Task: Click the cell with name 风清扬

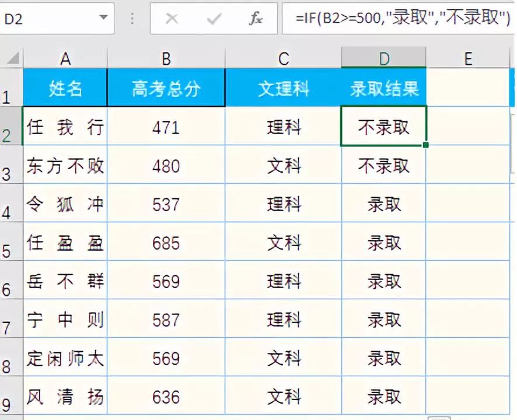Action: [65, 397]
